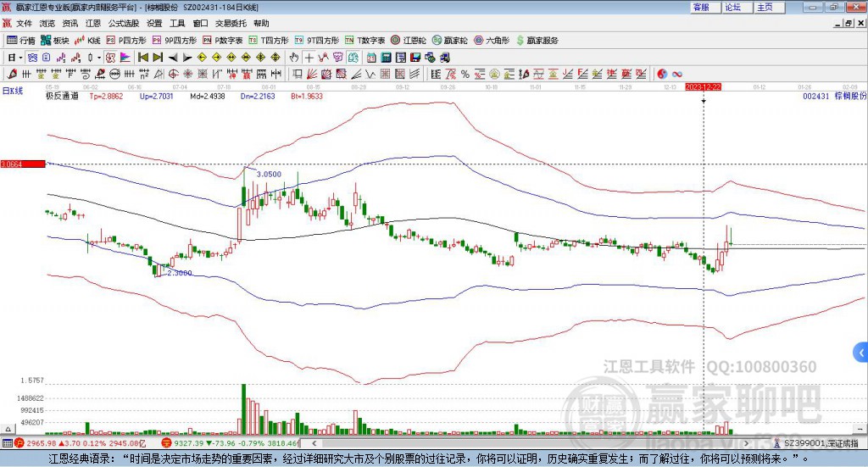Select the red pencil drawing tool
Viewport: 868px width, 467px height.
click(x=12, y=74)
